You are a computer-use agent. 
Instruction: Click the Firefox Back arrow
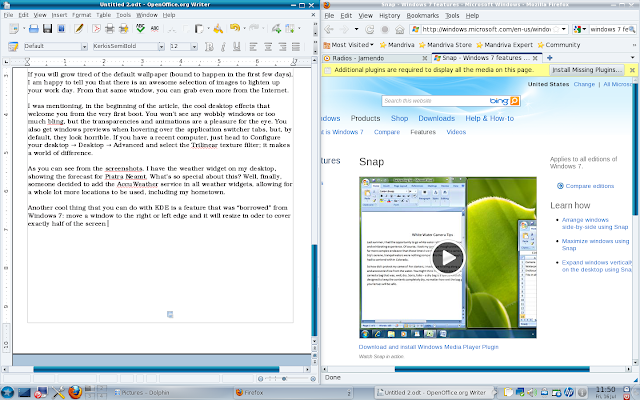point(329,29)
